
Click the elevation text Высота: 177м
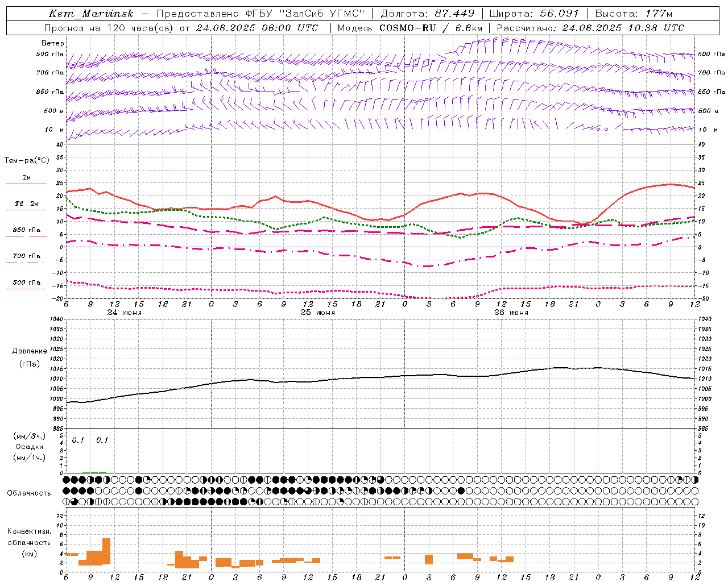point(634,14)
